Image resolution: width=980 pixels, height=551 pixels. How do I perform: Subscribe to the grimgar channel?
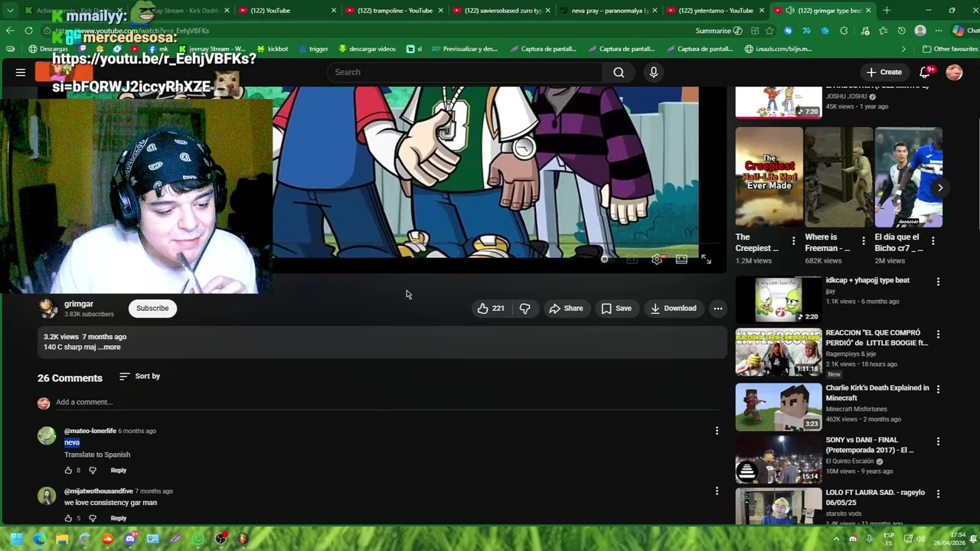point(152,308)
